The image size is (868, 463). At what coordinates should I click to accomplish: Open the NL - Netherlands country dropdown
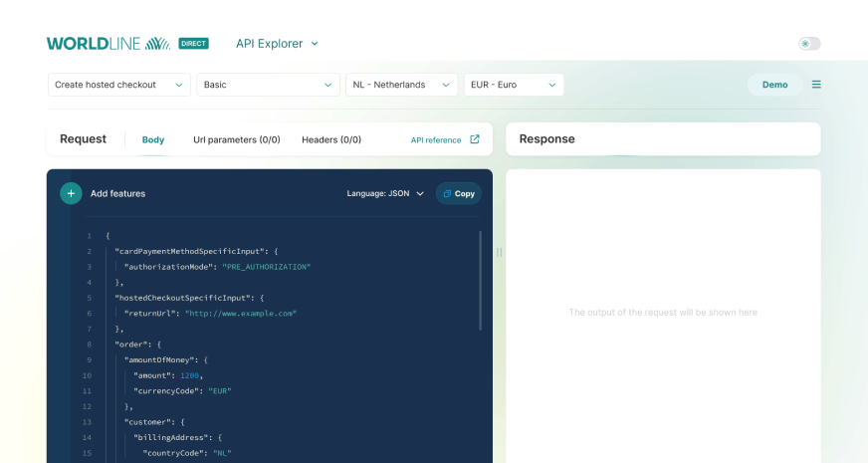401,85
